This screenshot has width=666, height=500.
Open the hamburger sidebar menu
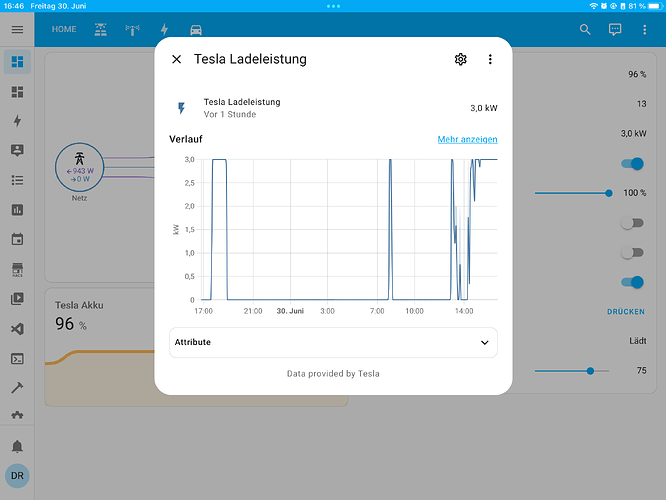(x=17, y=29)
